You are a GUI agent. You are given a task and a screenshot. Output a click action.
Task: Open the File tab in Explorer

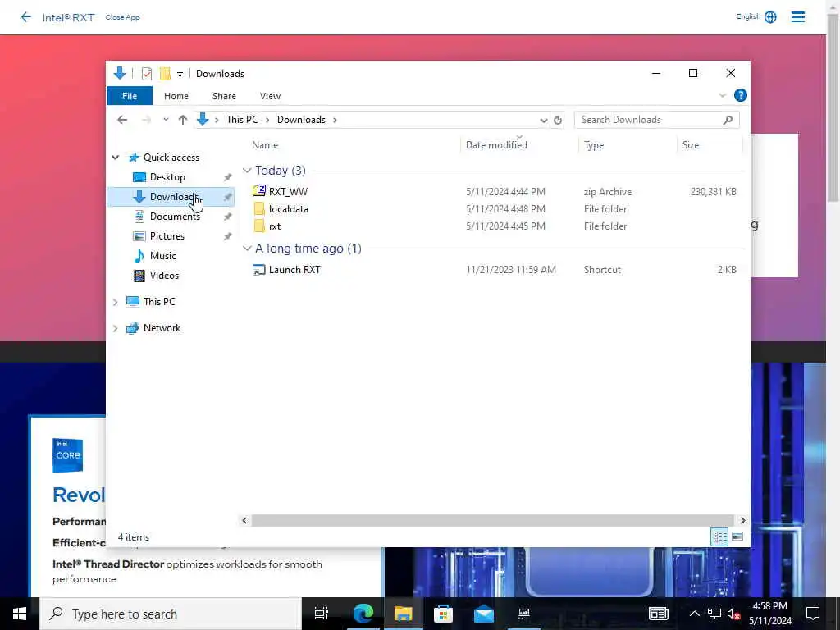click(130, 96)
